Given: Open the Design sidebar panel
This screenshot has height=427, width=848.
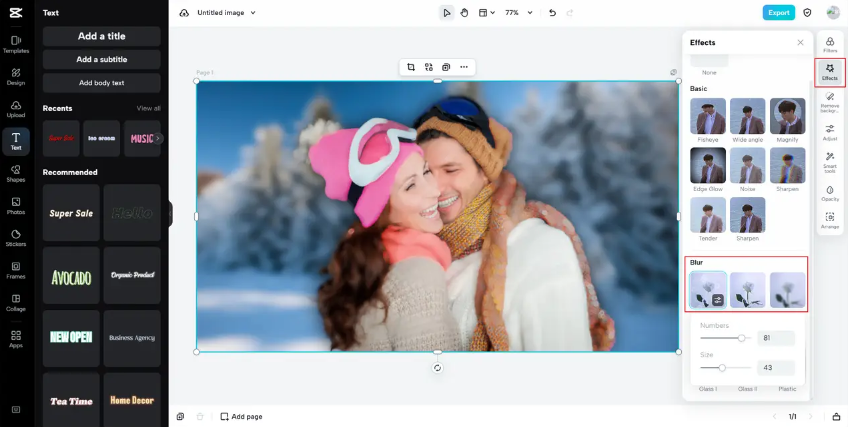Looking at the screenshot, I should tap(16, 77).
